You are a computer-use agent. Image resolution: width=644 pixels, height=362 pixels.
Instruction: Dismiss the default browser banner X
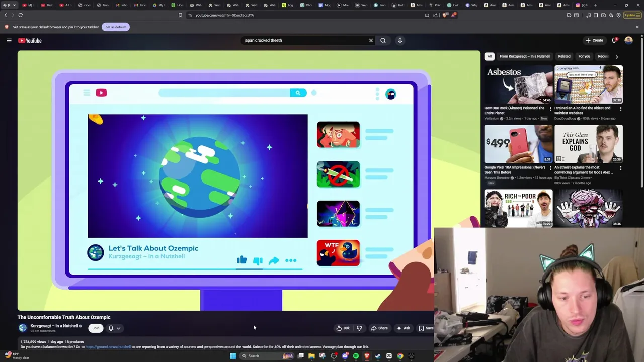637,27
